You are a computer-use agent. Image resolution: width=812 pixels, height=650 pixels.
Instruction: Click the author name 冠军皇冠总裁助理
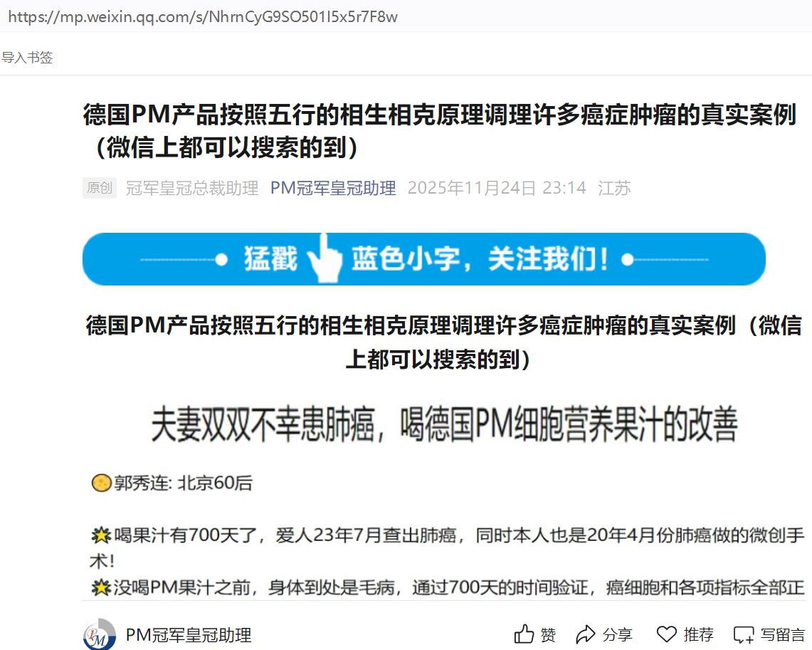coord(191,188)
